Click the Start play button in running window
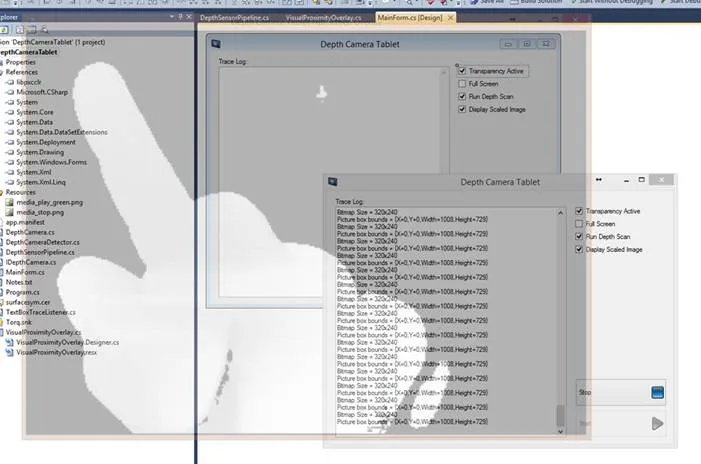The height and width of the screenshot is (464, 701). 621,423
